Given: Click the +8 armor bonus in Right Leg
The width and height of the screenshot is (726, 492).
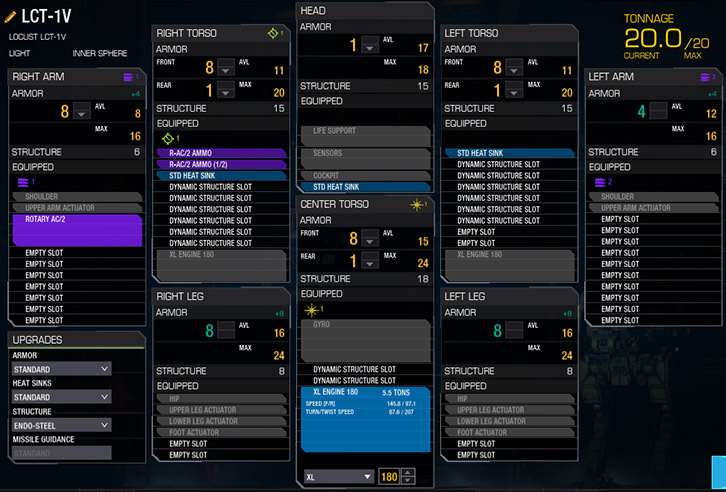Looking at the screenshot, I should tap(279, 314).
